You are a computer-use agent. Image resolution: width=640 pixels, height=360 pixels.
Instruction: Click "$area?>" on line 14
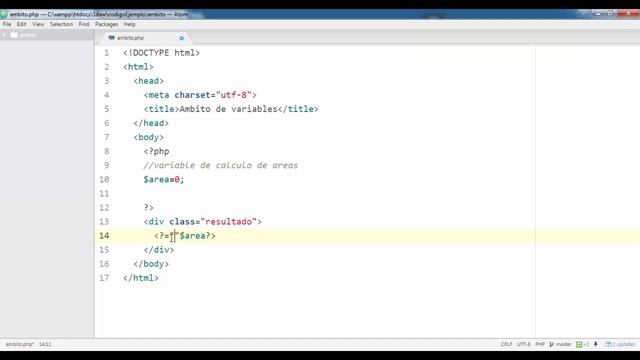198,236
